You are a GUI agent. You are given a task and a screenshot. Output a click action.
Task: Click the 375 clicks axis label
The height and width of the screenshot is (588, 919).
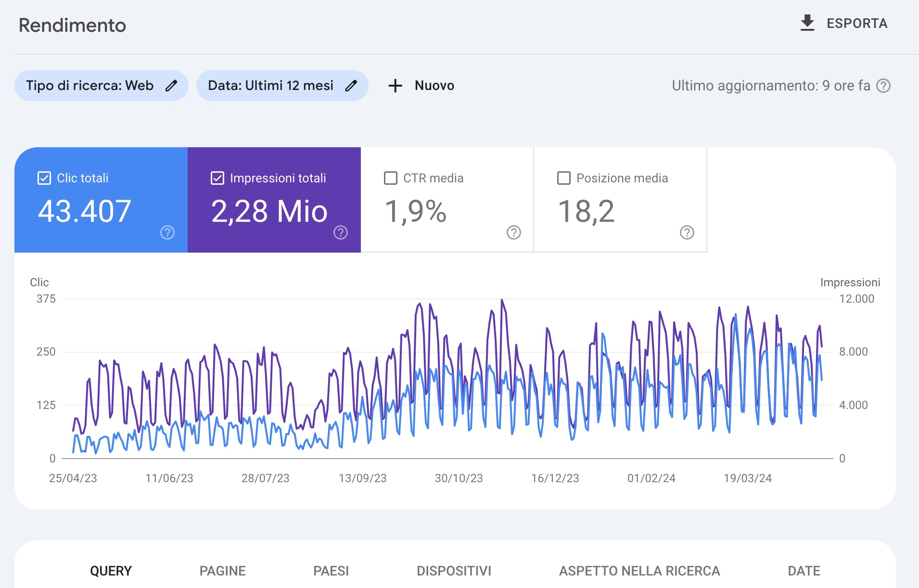[x=46, y=299]
